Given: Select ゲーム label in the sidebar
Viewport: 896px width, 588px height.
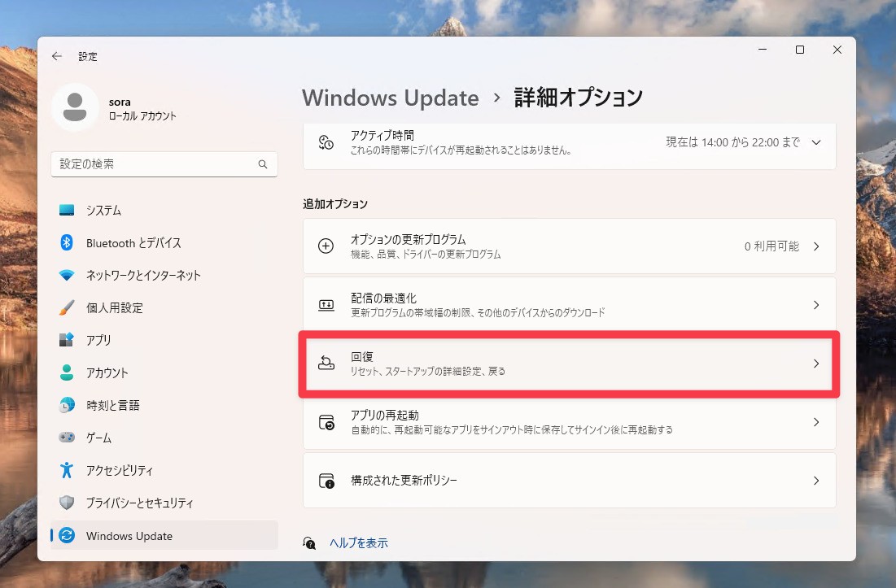Looking at the screenshot, I should [x=98, y=438].
